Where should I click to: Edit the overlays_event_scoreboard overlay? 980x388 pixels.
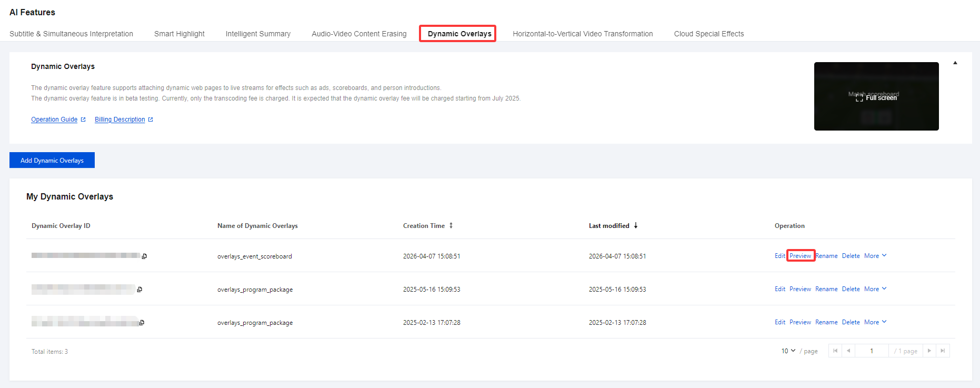pos(780,256)
